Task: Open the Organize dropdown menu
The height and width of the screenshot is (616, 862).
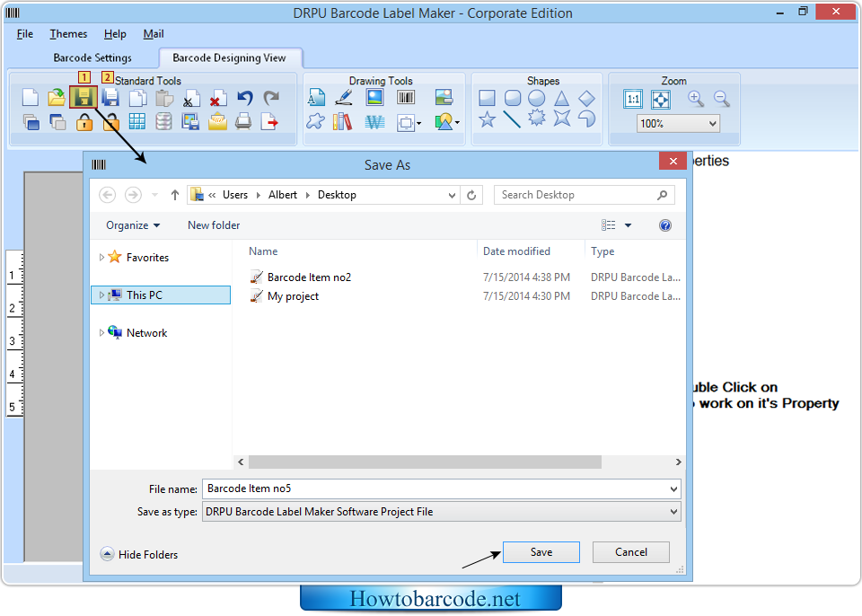Action: coord(133,225)
